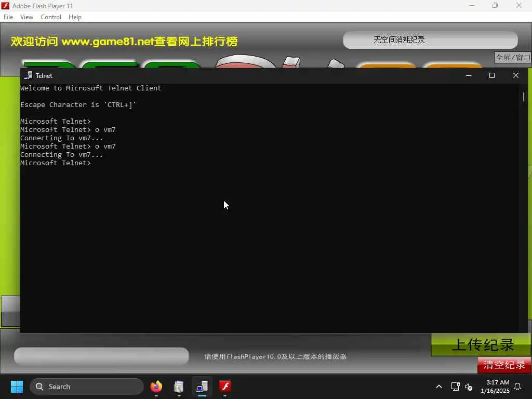Click the flashPlayer10.0 notice text
This screenshot has width=532, height=399.
tap(275, 356)
